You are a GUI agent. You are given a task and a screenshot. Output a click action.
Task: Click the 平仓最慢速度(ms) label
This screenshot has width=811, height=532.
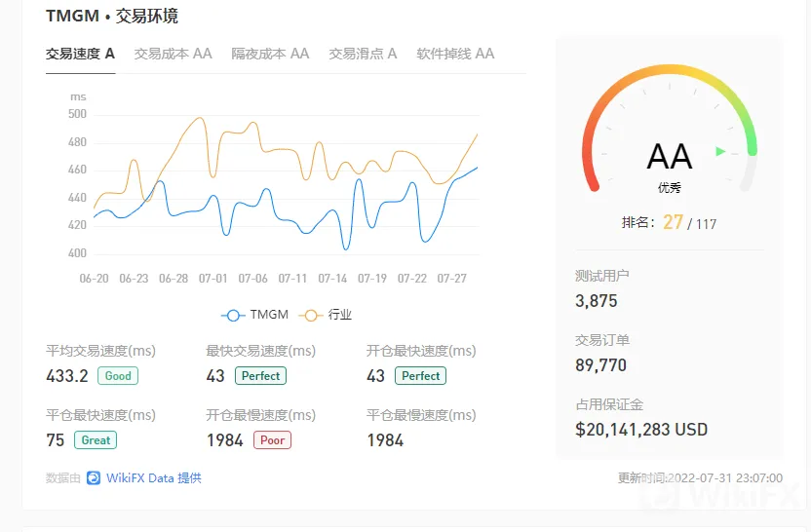(x=421, y=415)
